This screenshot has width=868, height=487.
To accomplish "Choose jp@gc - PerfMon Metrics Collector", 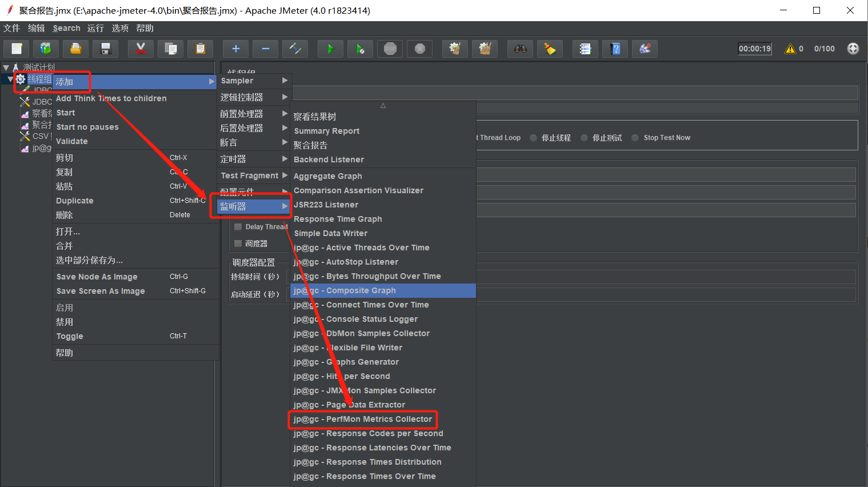I will [x=363, y=419].
